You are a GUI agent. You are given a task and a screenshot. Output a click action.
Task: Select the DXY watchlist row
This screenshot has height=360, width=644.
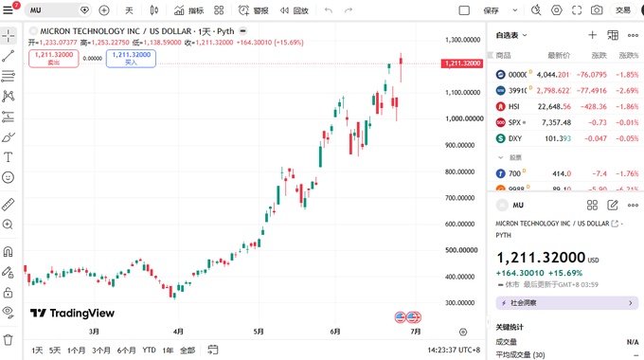point(566,138)
